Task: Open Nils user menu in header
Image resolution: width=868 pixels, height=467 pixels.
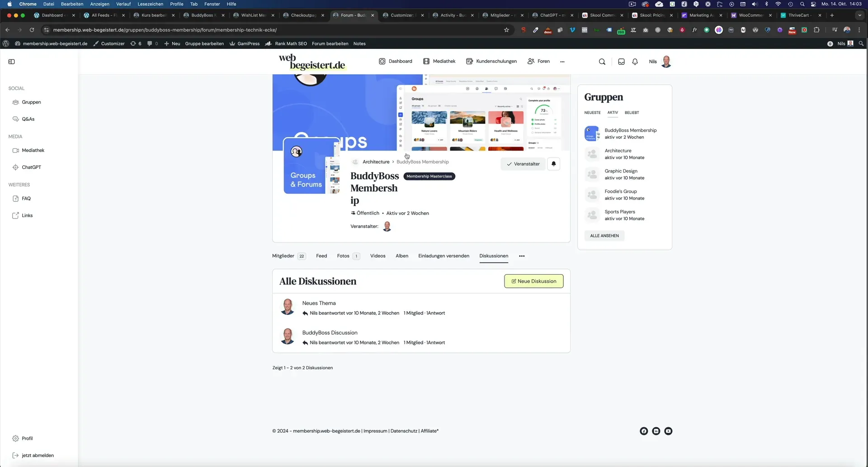Action: pos(652,62)
